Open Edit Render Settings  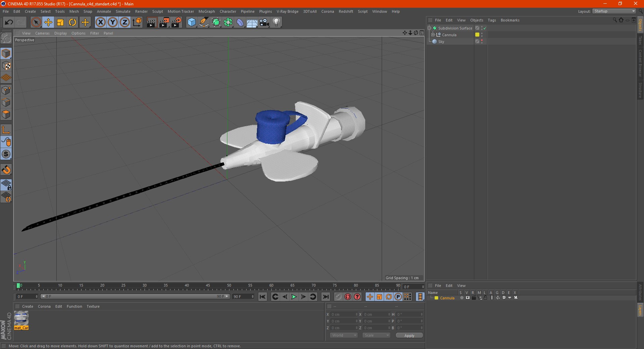point(176,22)
